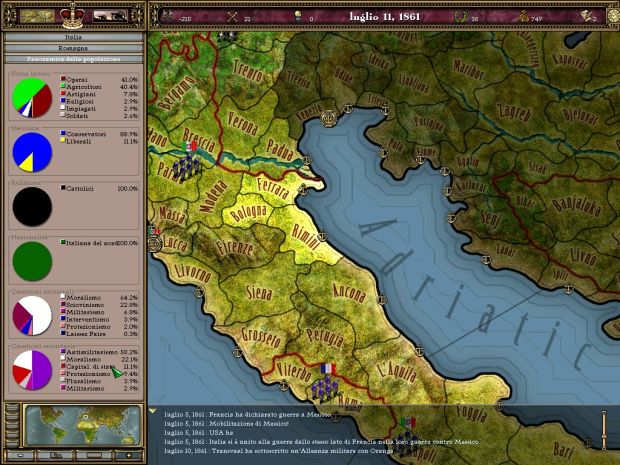Click the Venezia naval base wheel emblem
Image resolution: width=620 pixels, height=465 pixels.
coord(328,118)
